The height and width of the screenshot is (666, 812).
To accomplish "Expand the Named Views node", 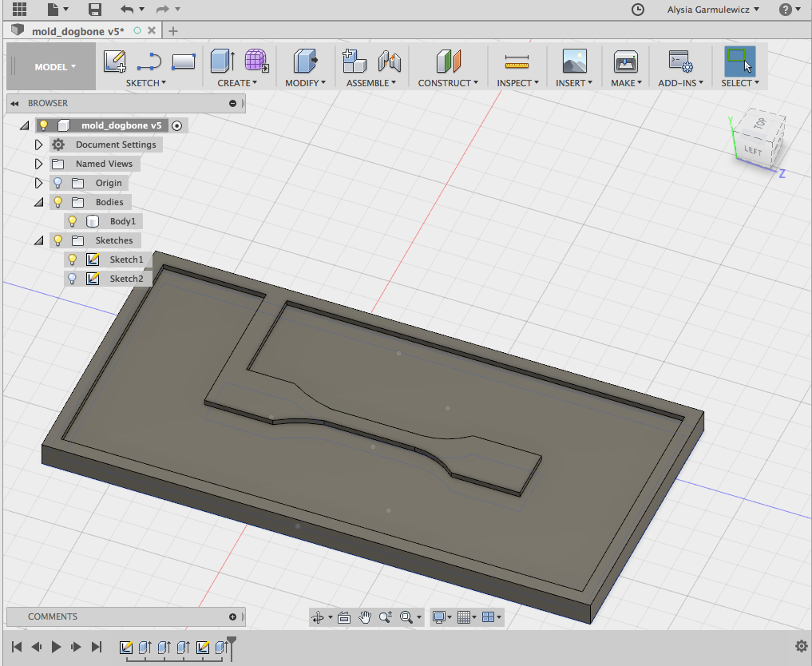I will (38, 164).
